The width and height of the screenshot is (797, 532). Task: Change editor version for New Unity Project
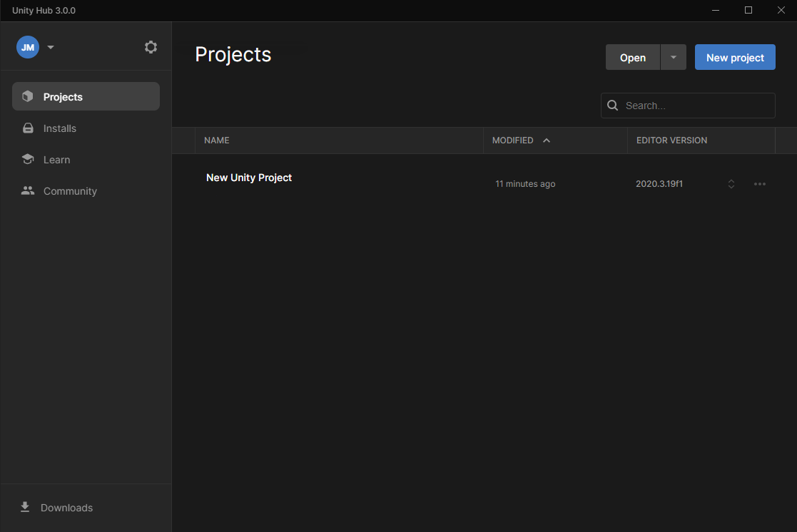(x=731, y=184)
